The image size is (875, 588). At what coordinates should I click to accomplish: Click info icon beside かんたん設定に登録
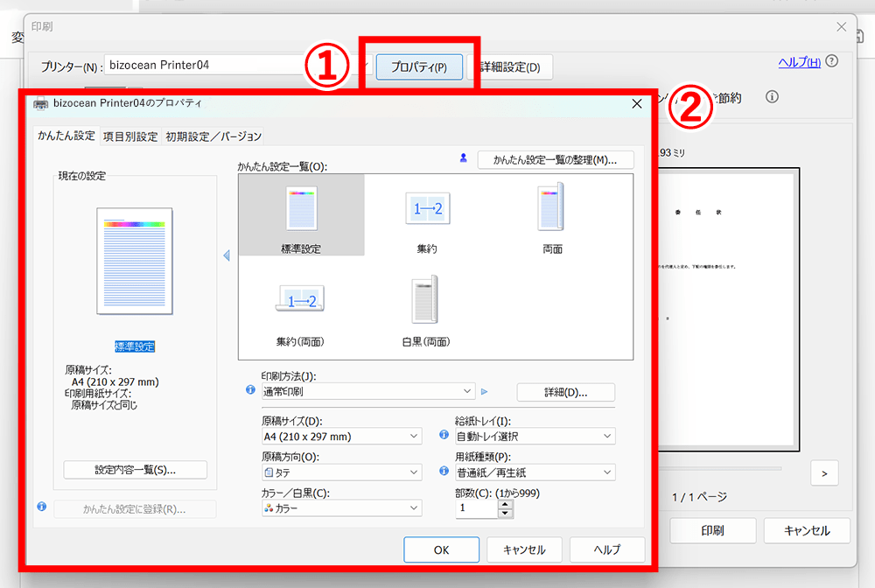point(42,507)
